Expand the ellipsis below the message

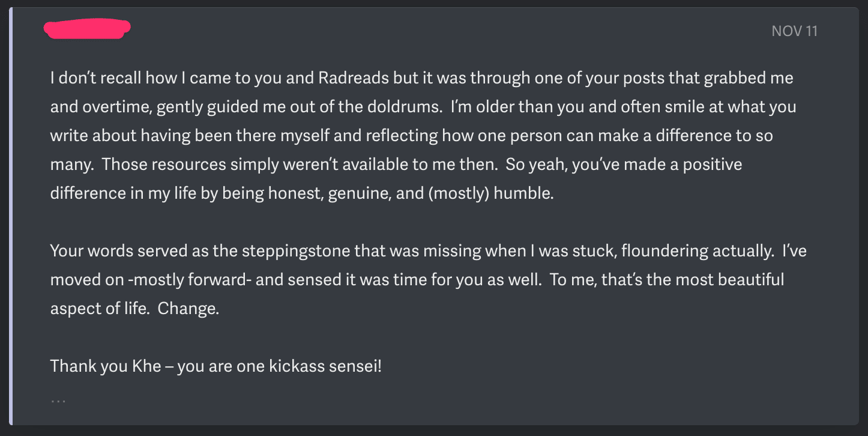[x=58, y=399]
